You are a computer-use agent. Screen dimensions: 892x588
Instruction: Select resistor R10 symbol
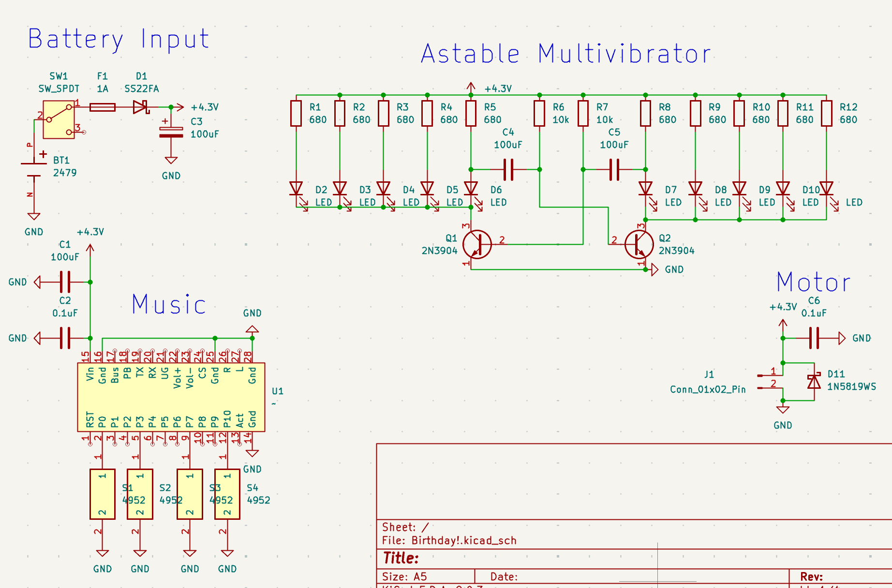pos(739,113)
